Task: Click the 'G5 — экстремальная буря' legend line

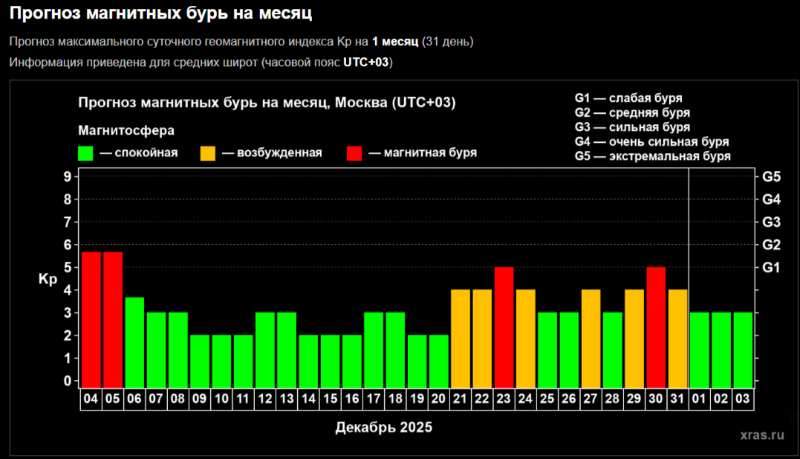Action: click(653, 156)
